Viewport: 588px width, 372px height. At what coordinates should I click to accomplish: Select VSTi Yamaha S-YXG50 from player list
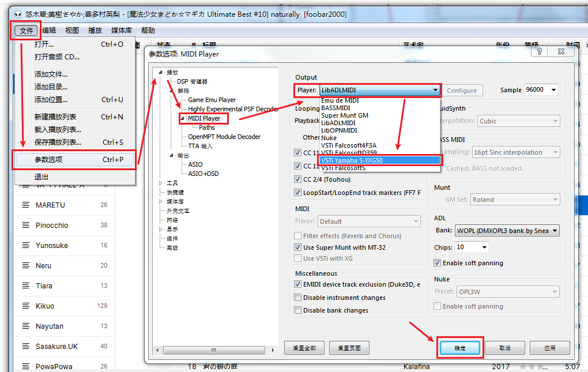(352, 160)
